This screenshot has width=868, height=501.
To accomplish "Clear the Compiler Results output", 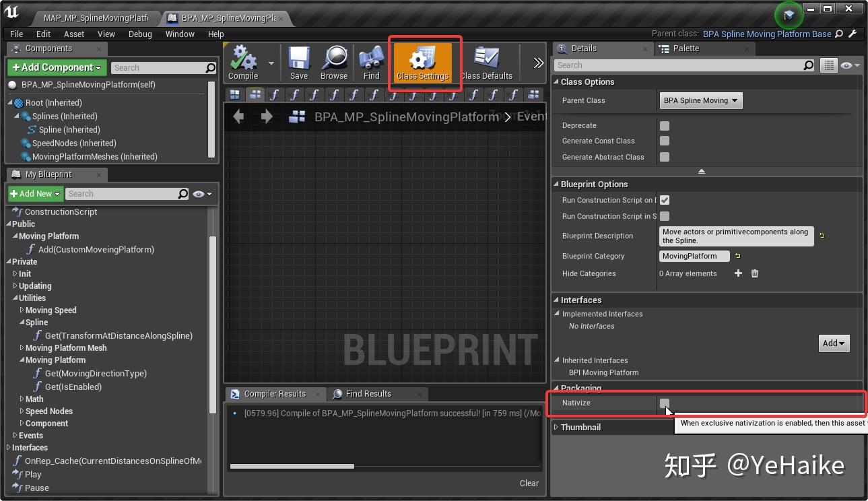I will pyautogui.click(x=529, y=483).
